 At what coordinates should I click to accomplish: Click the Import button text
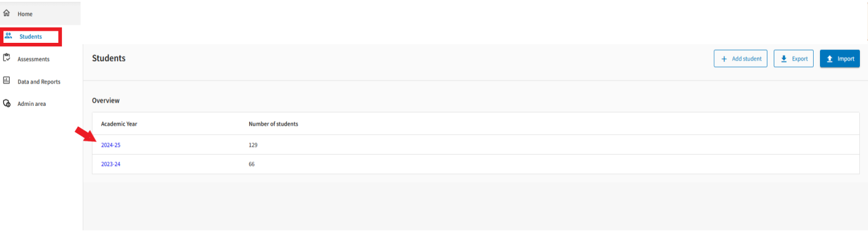[x=845, y=58]
